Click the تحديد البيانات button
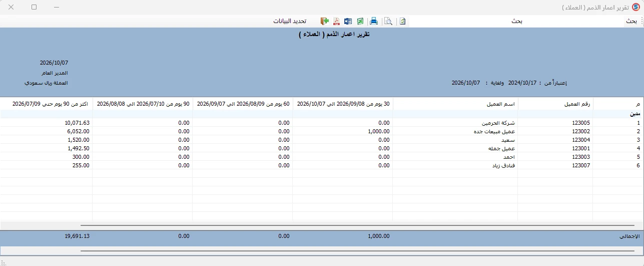 click(290, 21)
